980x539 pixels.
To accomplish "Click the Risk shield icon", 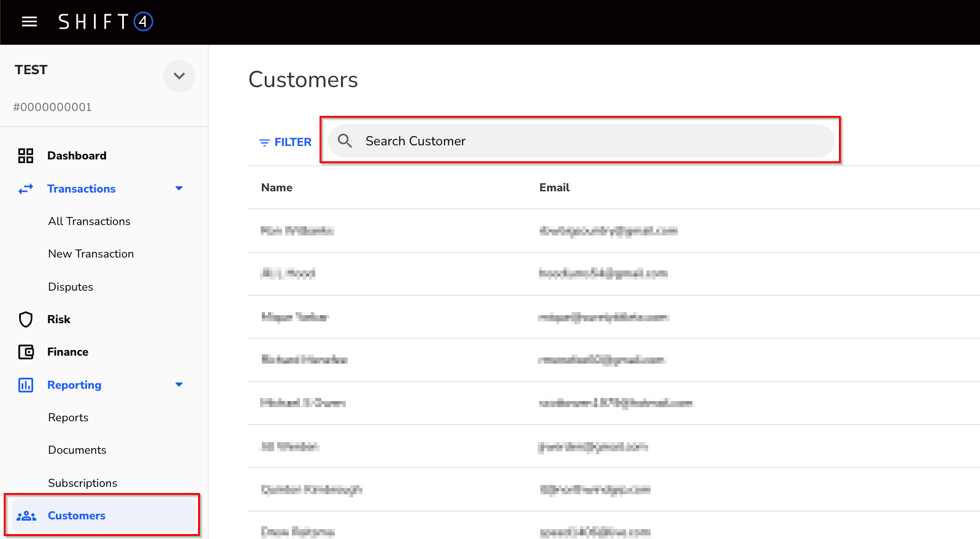I will click(x=26, y=319).
